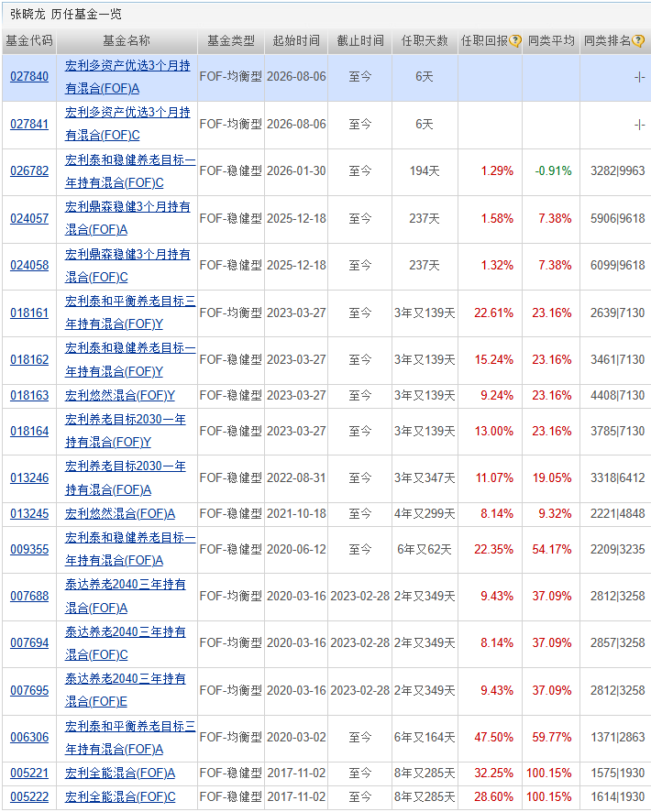Open 泰达养老2040三年持有混合(FOF)E fund page
The image size is (651, 812).
tap(126, 690)
